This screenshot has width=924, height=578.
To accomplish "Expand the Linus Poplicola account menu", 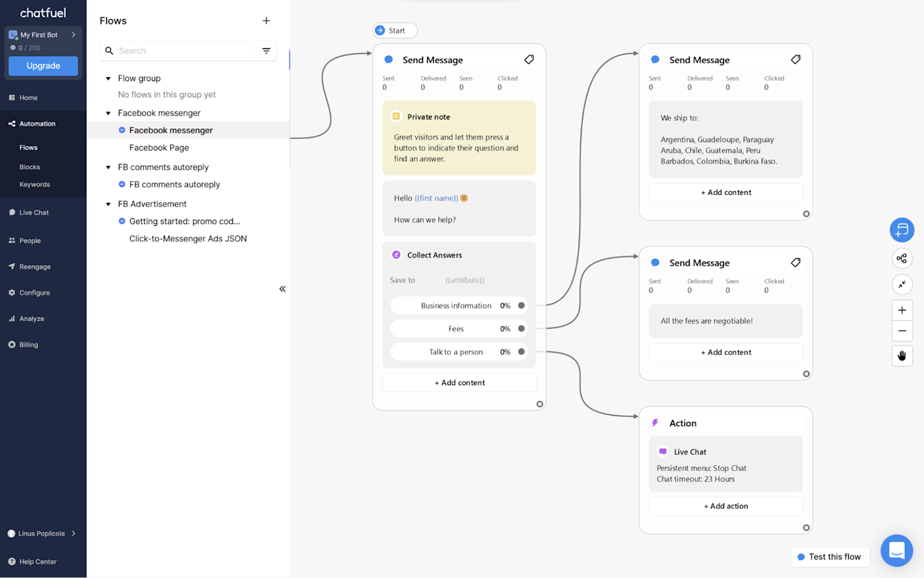I will (42, 533).
